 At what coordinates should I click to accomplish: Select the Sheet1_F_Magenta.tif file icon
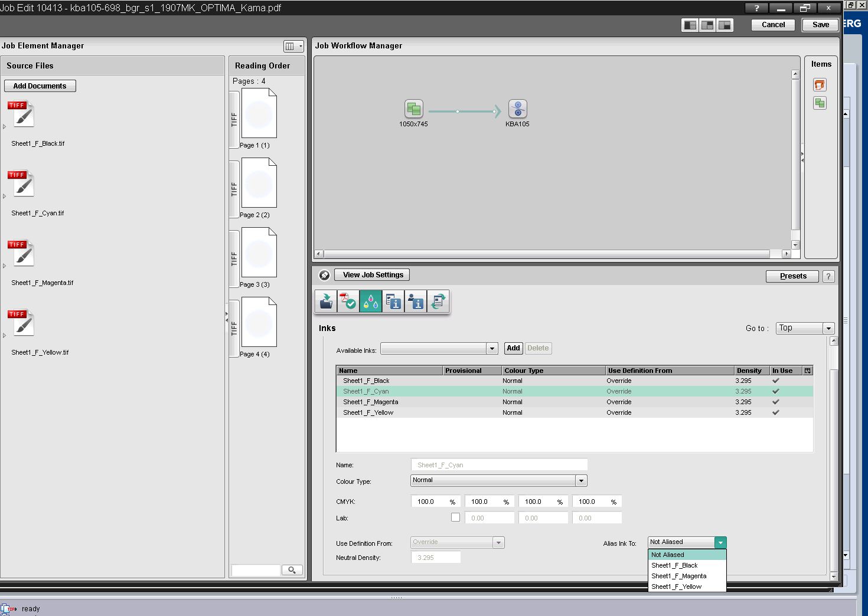coord(21,253)
